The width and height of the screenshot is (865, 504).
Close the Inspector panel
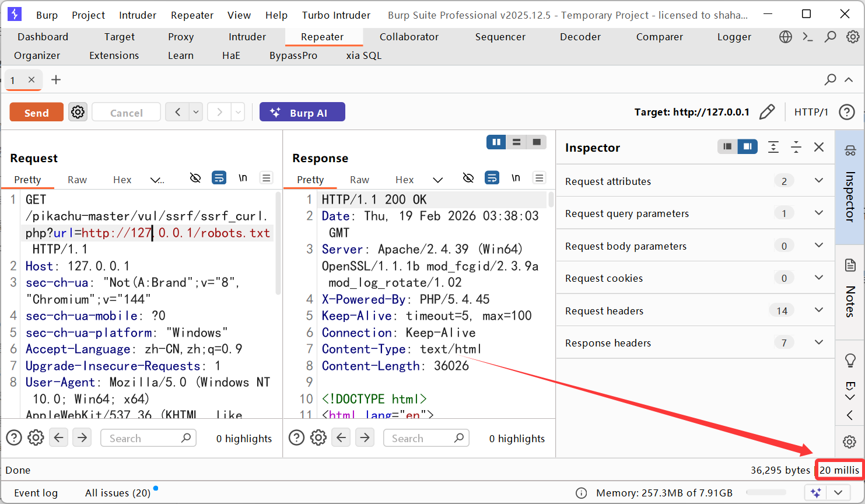click(819, 147)
